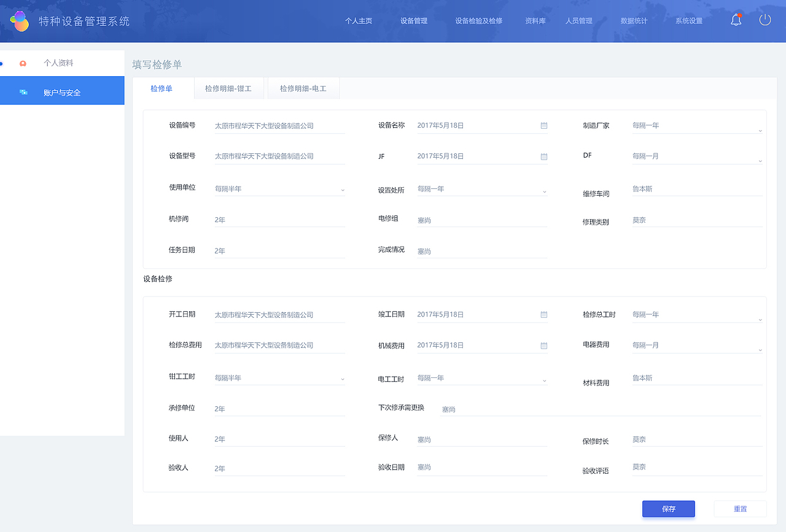786x532 pixels.
Task: Select the 个人资料 person icon in sidebar
Action: pyautogui.click(x=23, y=63)
